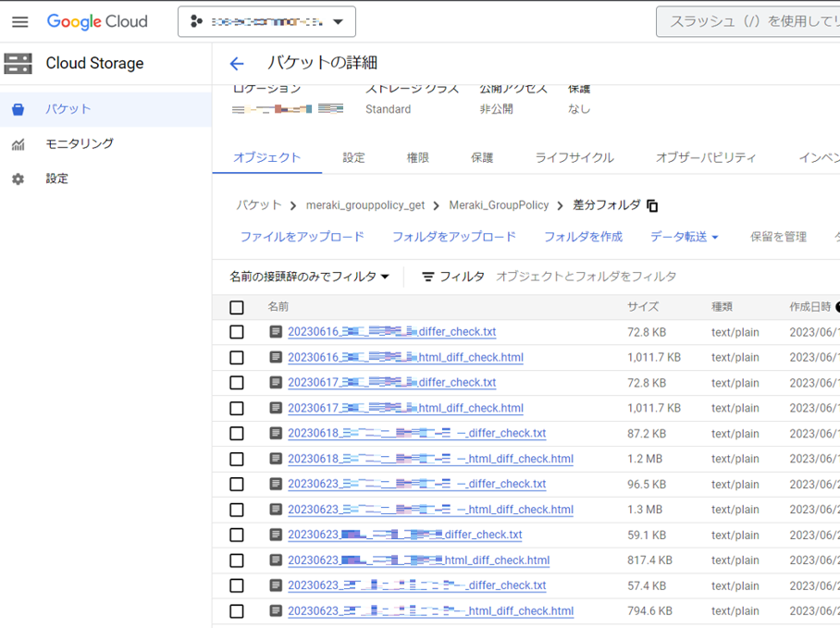The image size is (840, 628).
Task: Click the Google Cloud logo
Action: [97, 21]
